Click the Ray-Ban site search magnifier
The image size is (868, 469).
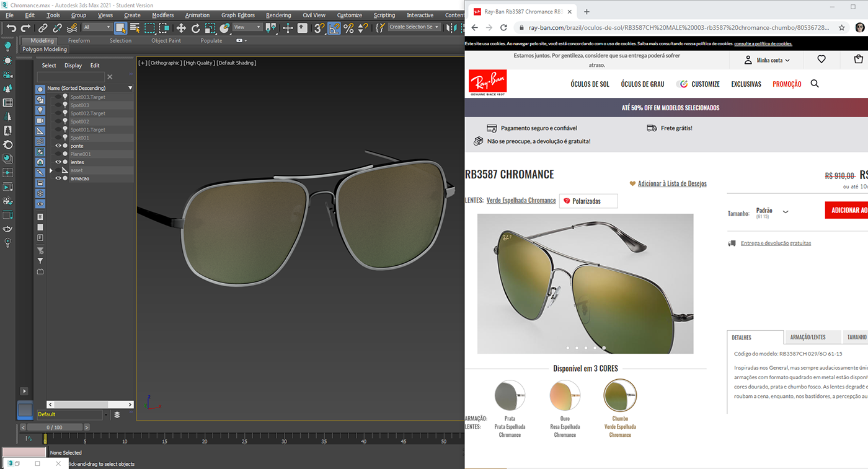pos(815,84)
